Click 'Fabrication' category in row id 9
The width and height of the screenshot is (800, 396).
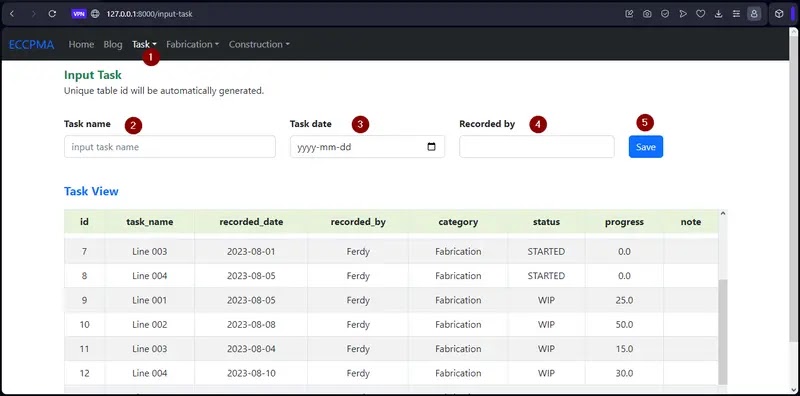click(458, 300)
